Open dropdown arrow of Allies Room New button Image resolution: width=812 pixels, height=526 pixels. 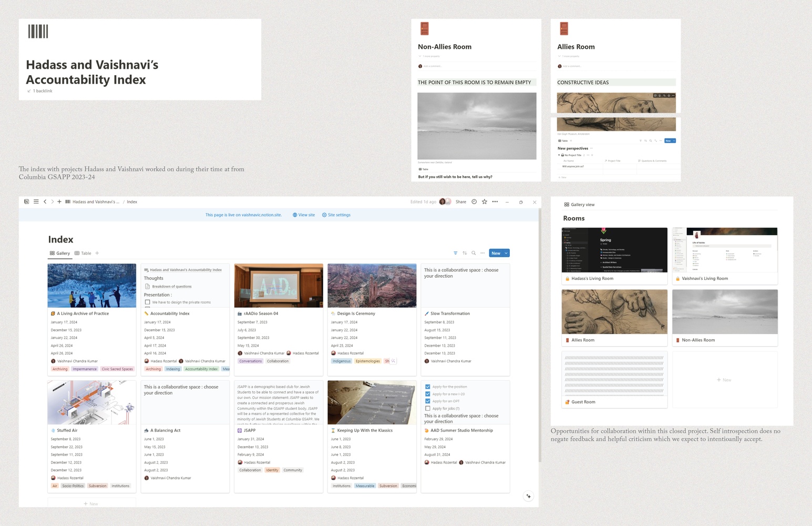click(674, 140)
